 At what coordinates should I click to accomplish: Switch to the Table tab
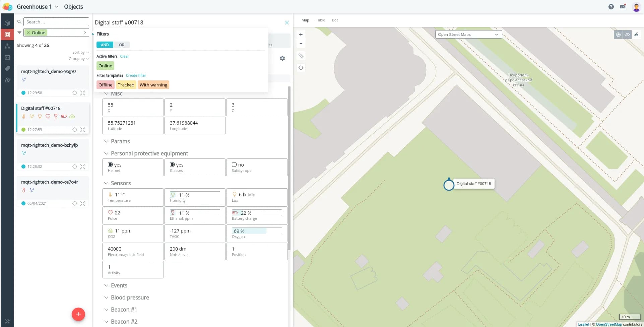[320, 20]
